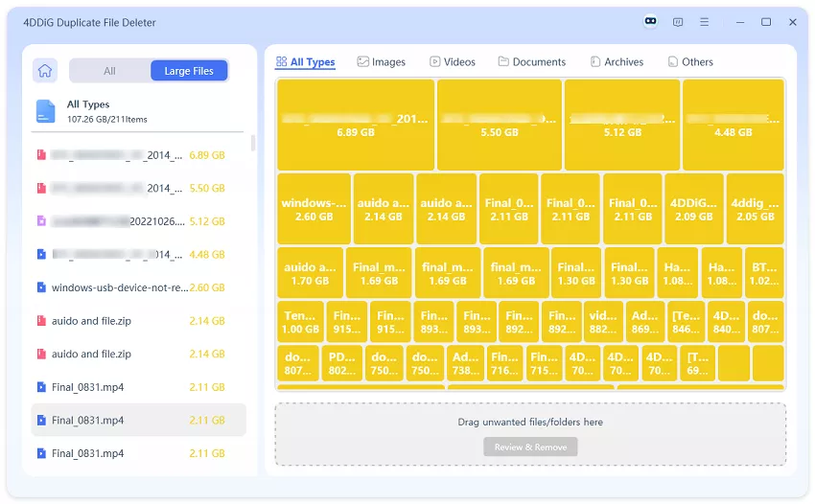Click the 5.12 GB treemap block

coord(622,125)
